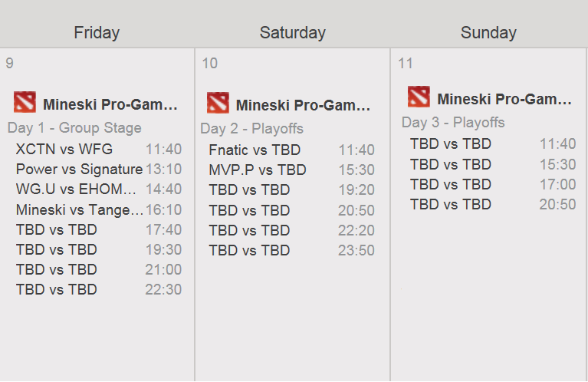Select the Power vs Signature match
Viewport: 588px width, 382px height.
[99, 170]
